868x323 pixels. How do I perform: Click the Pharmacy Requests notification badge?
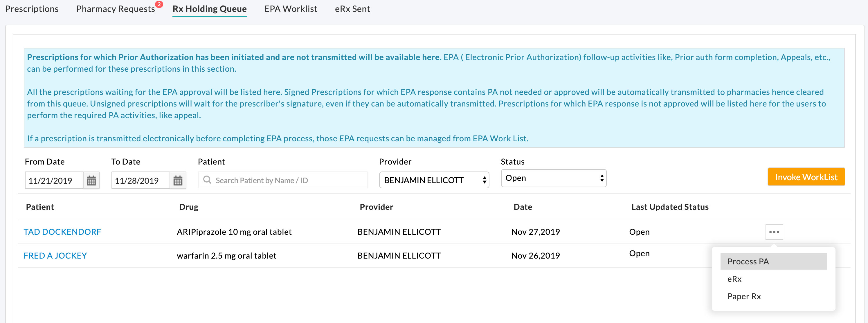pyautogui.click(x=159, y=4)
